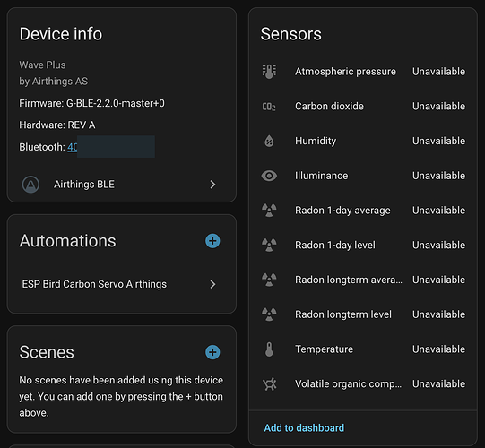Click the Radon 1-day level radioactive icon

tap(269, 245)
